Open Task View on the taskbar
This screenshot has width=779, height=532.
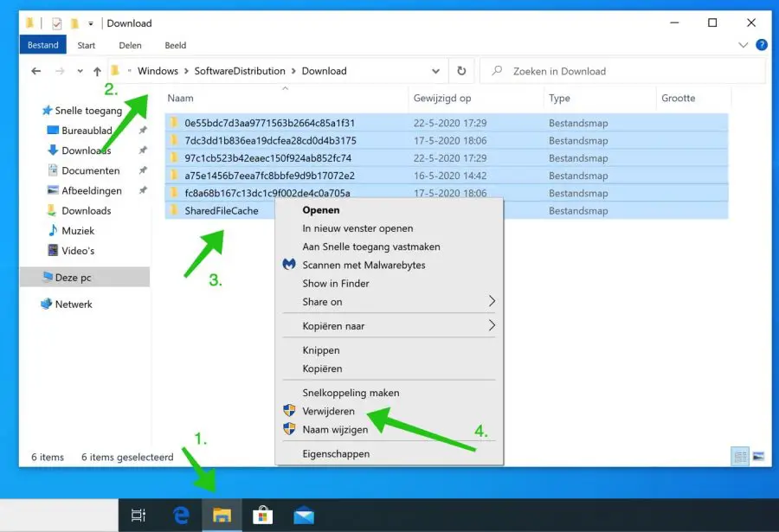(x=138, y=515)
